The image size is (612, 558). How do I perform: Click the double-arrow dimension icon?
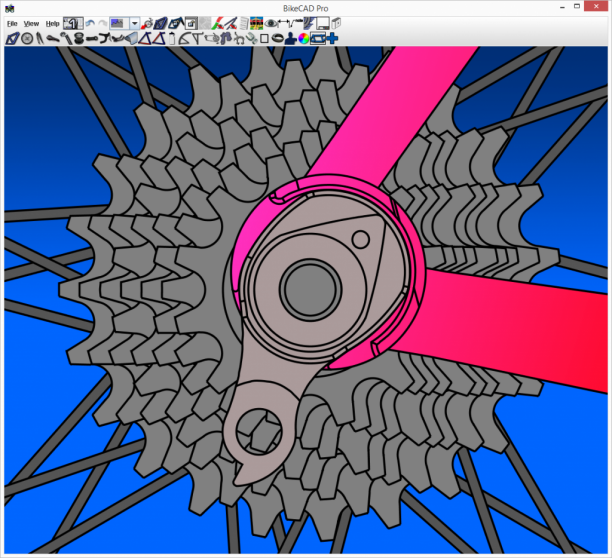click(x=284, y=23)
